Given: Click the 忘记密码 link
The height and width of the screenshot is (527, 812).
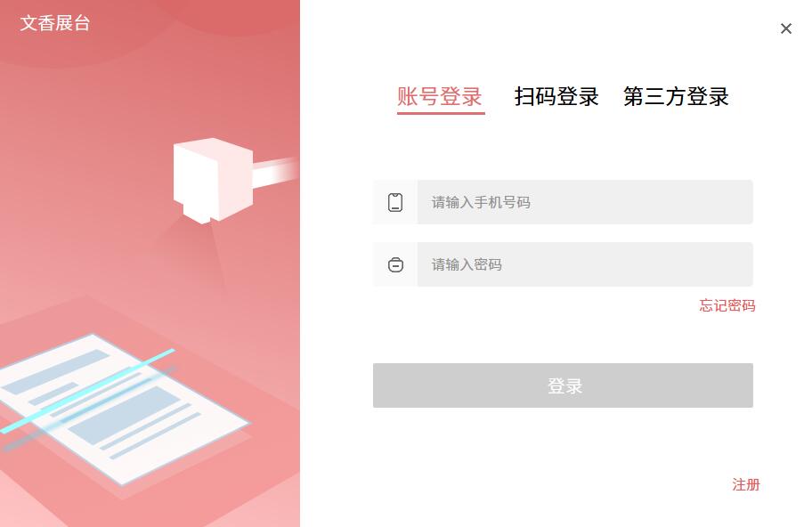Looking at the screenshot, I should click(x=727, y=305).
